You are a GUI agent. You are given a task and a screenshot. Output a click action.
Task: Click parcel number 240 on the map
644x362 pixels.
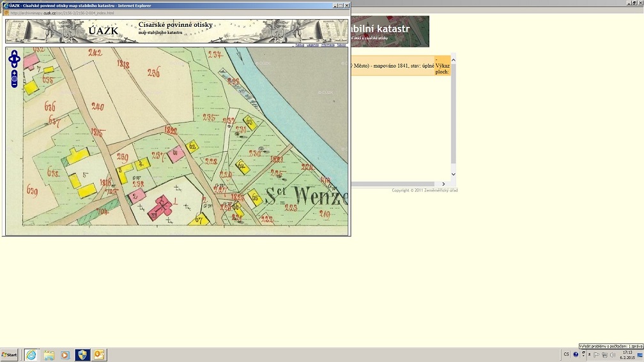pyautogui.click(x=98, y=107)
